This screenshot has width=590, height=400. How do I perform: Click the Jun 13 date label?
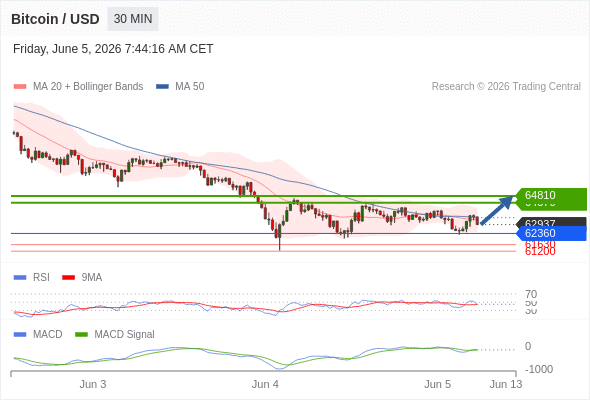[506, 384]
